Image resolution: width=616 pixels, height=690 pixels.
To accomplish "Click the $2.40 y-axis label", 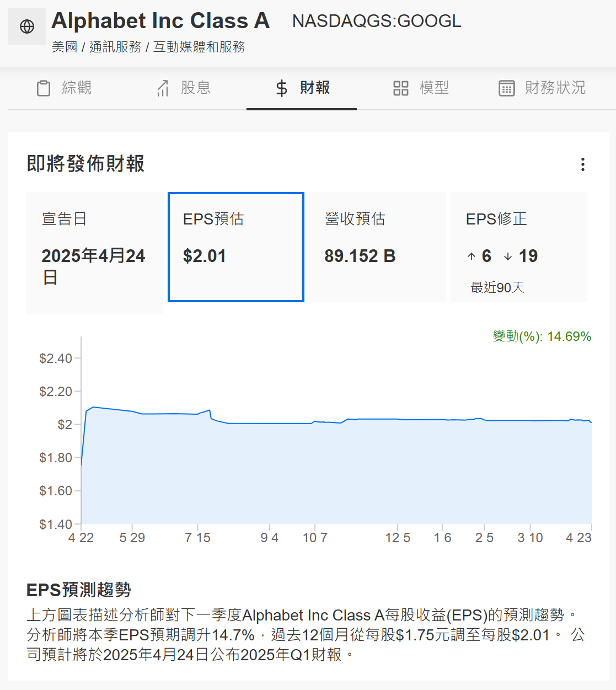I will point(56,359).
